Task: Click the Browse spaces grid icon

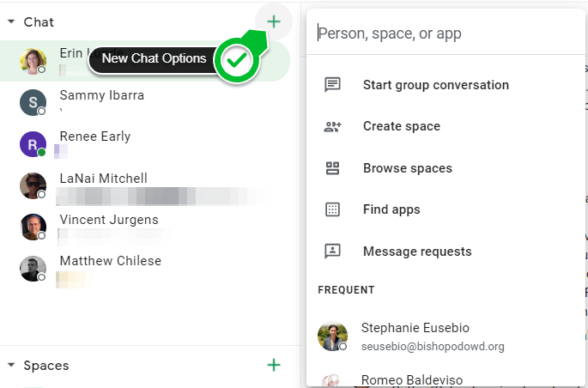Action: pos(332,168)
